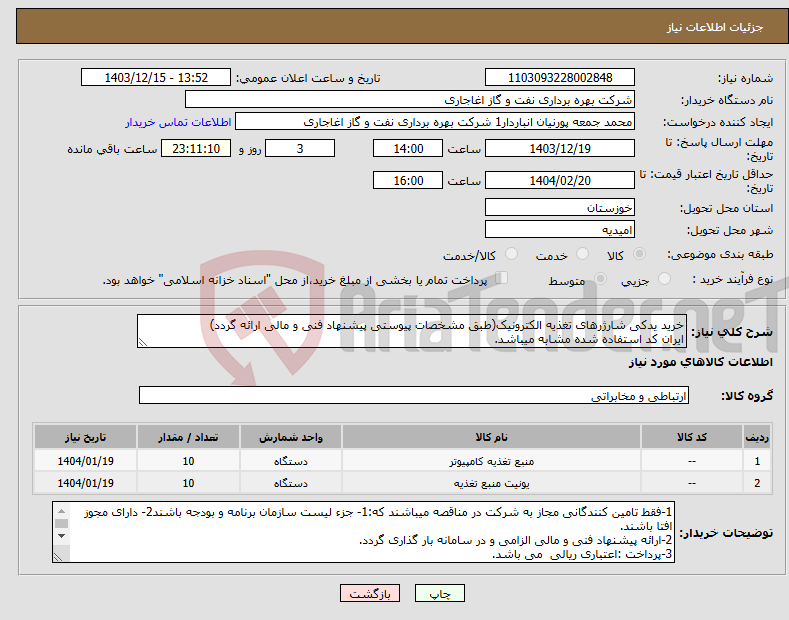Select the متوسط purchase type radio
Viewport: 789px width, 620px height.
point(600,278)
